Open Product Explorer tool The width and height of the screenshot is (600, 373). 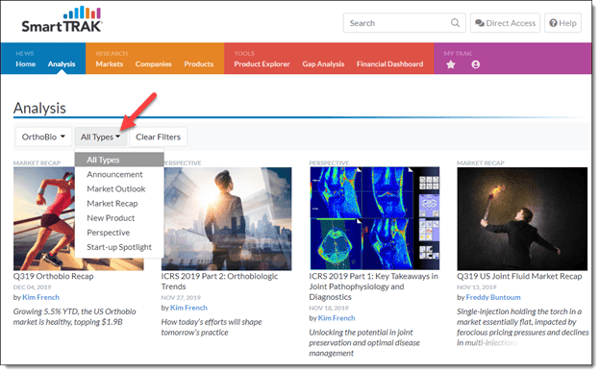tap(262, 64)
